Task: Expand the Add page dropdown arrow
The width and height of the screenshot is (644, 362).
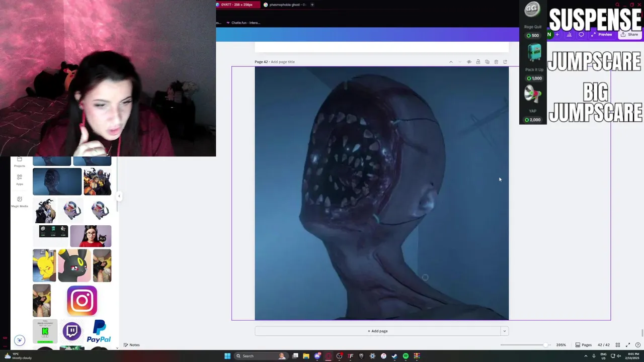Action: click(504, 331)
